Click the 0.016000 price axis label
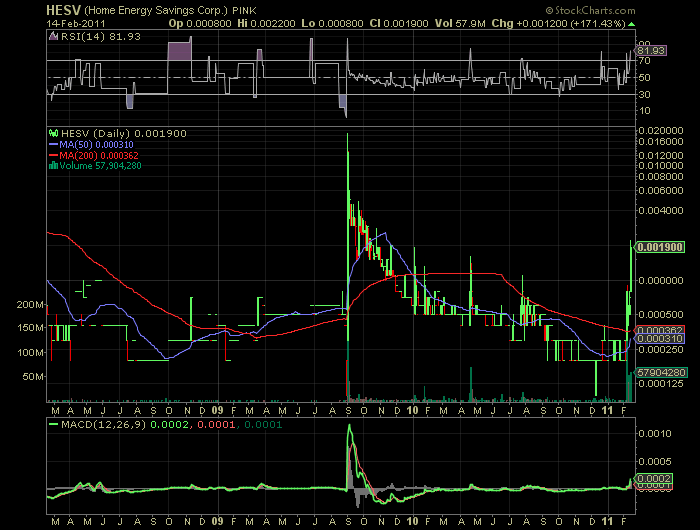The height and width of the screenshot is (530, 700). [661, 142]
